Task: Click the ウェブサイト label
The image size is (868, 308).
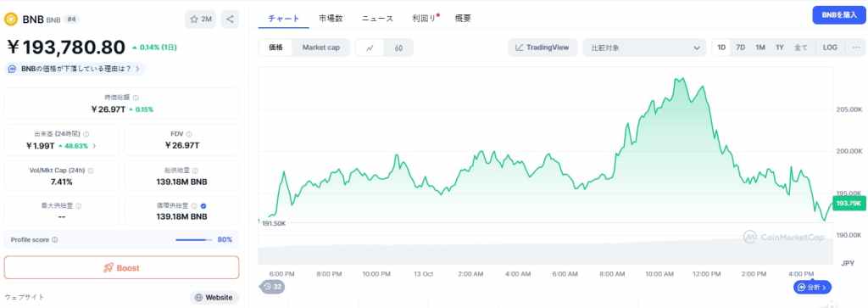Action: pos(25,298)
